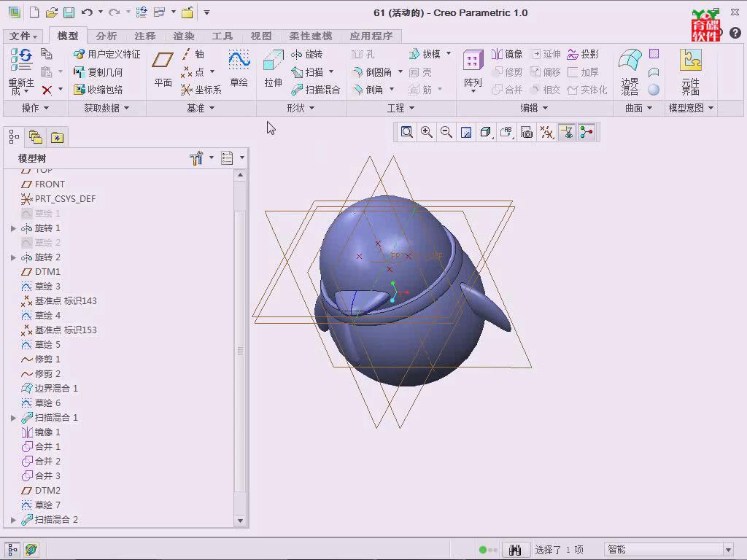
Task: Click the Draft (拔模) tool
Action: 425,54
